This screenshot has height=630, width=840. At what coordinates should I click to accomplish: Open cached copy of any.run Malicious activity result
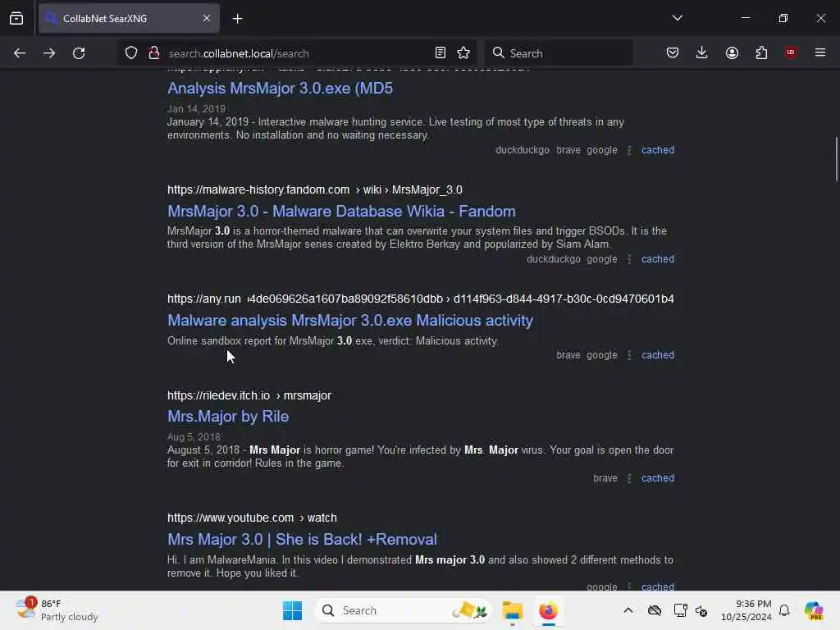pyautogui.click(x=657, y=354)
